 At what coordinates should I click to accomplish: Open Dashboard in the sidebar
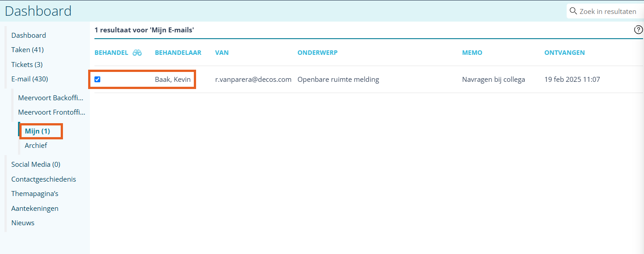(29, 36)
